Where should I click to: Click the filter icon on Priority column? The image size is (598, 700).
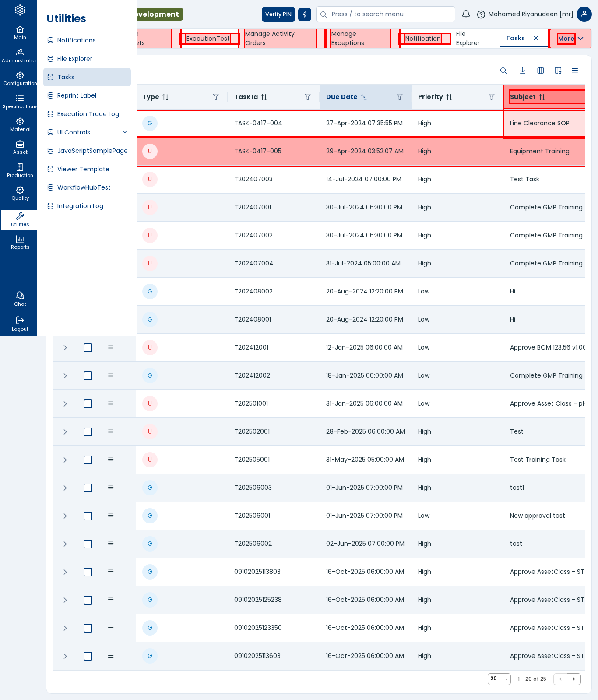pyautogui.click(x=492, y=97)
